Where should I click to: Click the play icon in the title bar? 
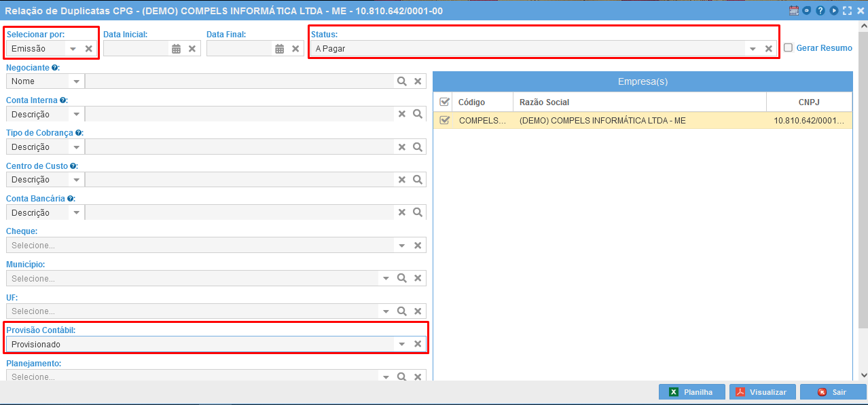click(833, 10)
